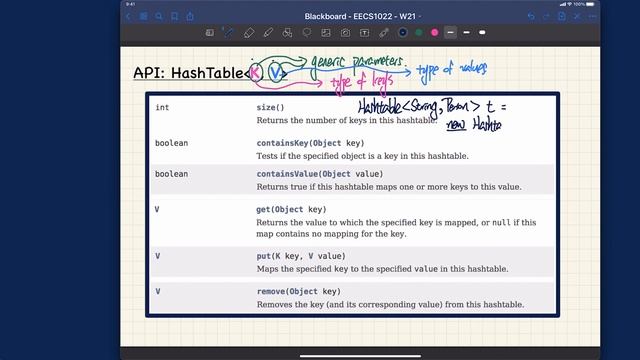Open the Blackboard - EECS1022 - W21 title dropdown
Image resolution: width=640 pixels, height=360 pixels.
click(x=362, y=16)
